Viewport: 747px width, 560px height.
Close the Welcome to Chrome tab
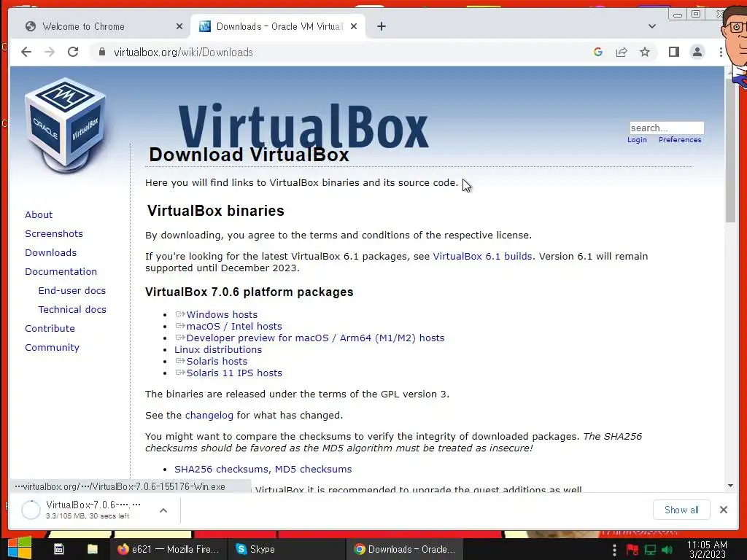click(x=179, y=27)
